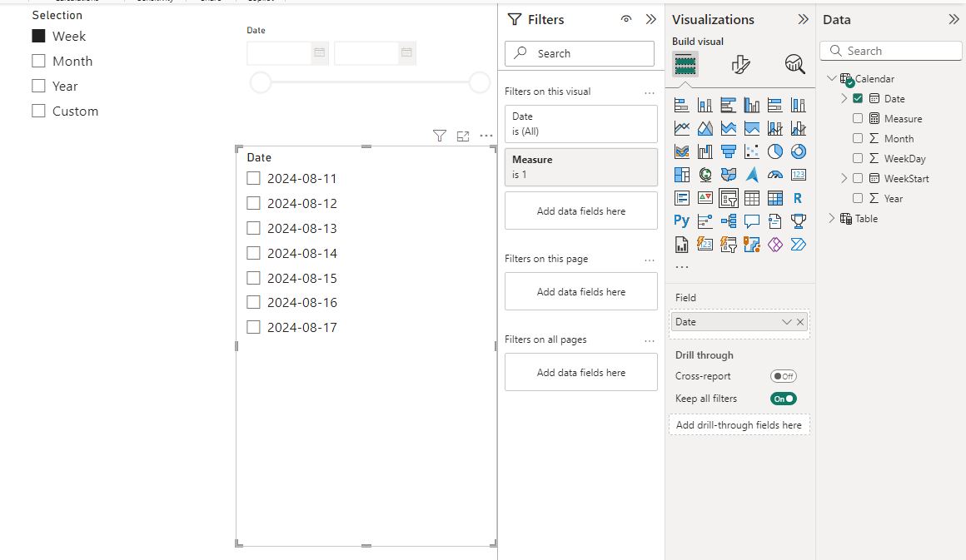
Task: Tick the 2024-08-11 date checkbox
Action: click(x=253, y=178)
